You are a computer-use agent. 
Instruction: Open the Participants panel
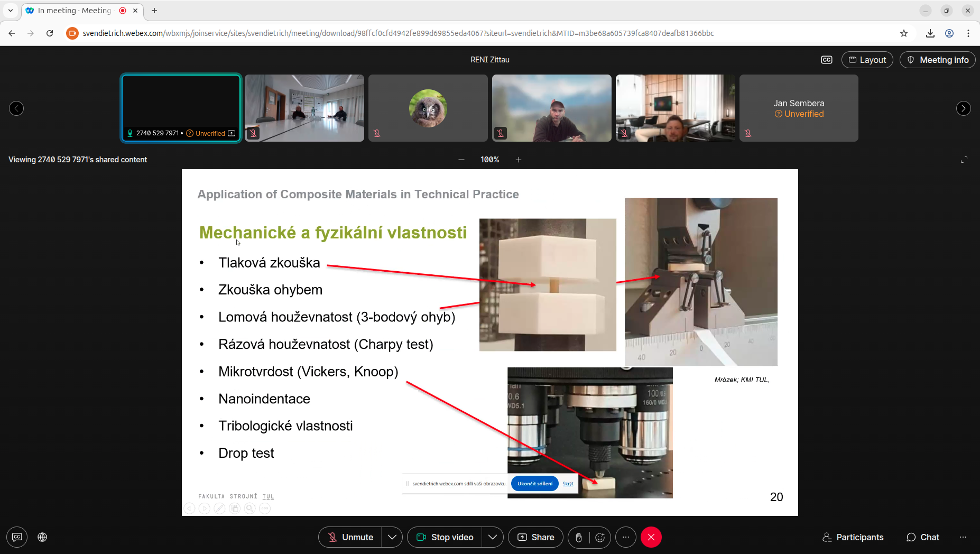(x=853, y=537)
